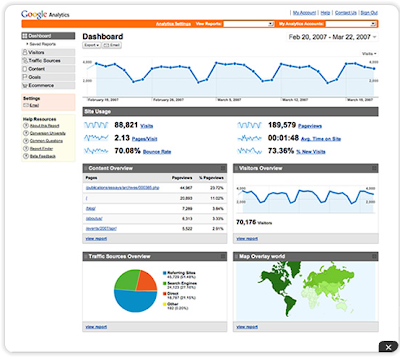Open the Export dropdown button
This screenshot has height=361, width=400.
pos(92,45)
